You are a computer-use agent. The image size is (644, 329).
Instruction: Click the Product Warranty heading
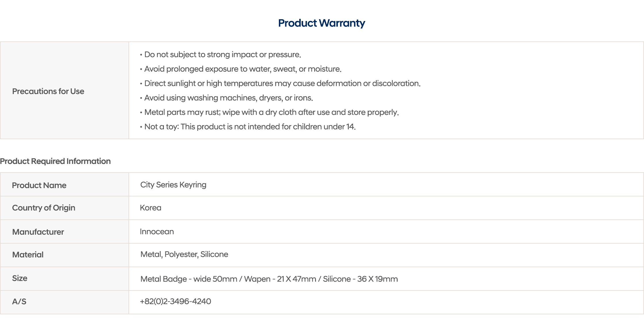pos(321,23)
